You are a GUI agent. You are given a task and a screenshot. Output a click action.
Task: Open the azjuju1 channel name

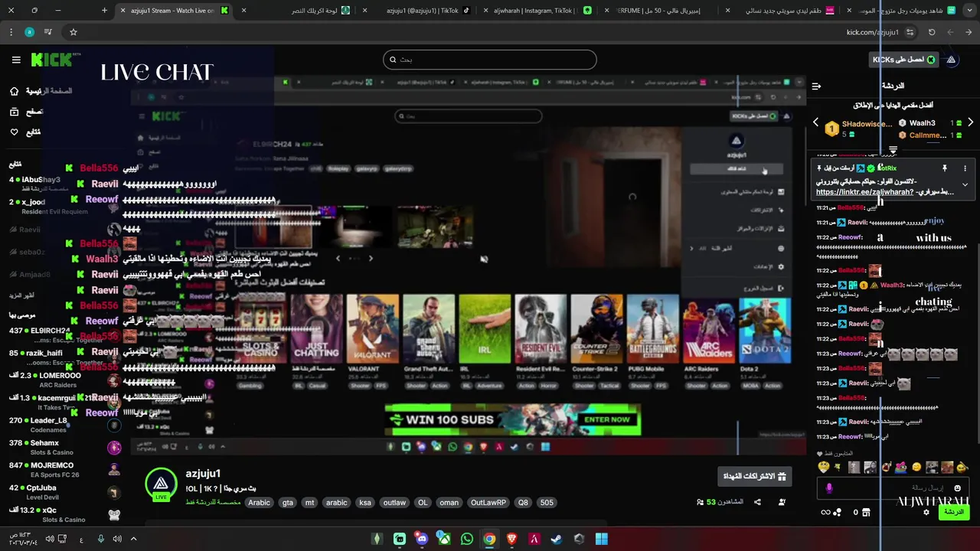203,474
